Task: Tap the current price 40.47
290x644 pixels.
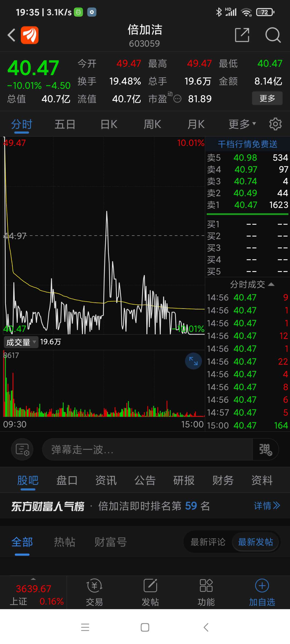Action: tap(33, 68)
